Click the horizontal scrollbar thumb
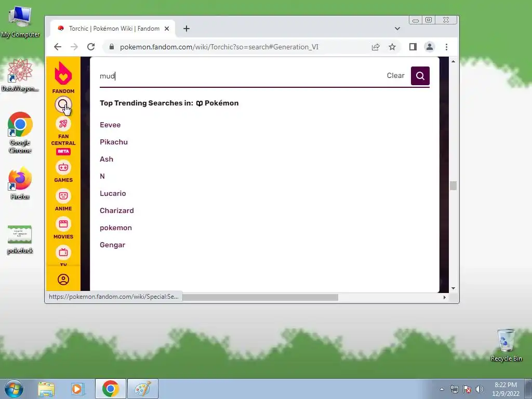532x399 pixels. [x=260, y=297]
